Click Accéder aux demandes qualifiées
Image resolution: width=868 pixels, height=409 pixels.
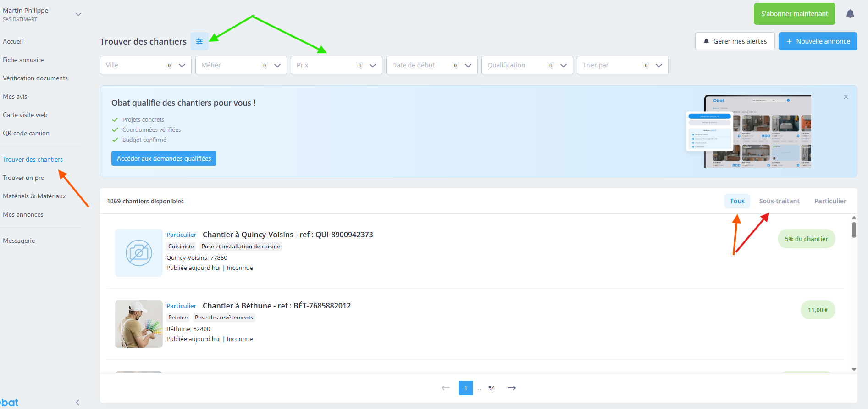(x=164, y=158)
